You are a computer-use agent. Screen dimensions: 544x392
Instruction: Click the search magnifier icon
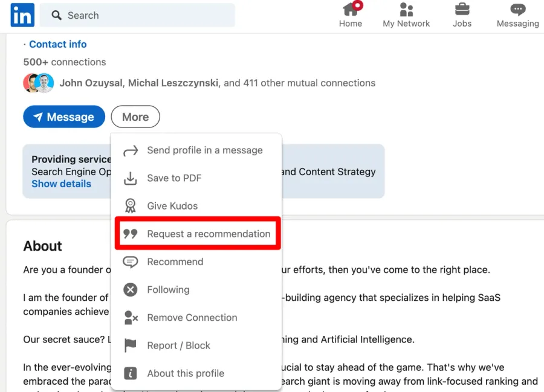click(56, 15)
